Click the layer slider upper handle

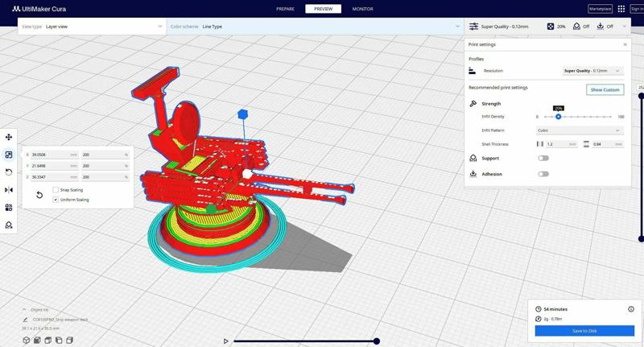(x=641, y=96)
